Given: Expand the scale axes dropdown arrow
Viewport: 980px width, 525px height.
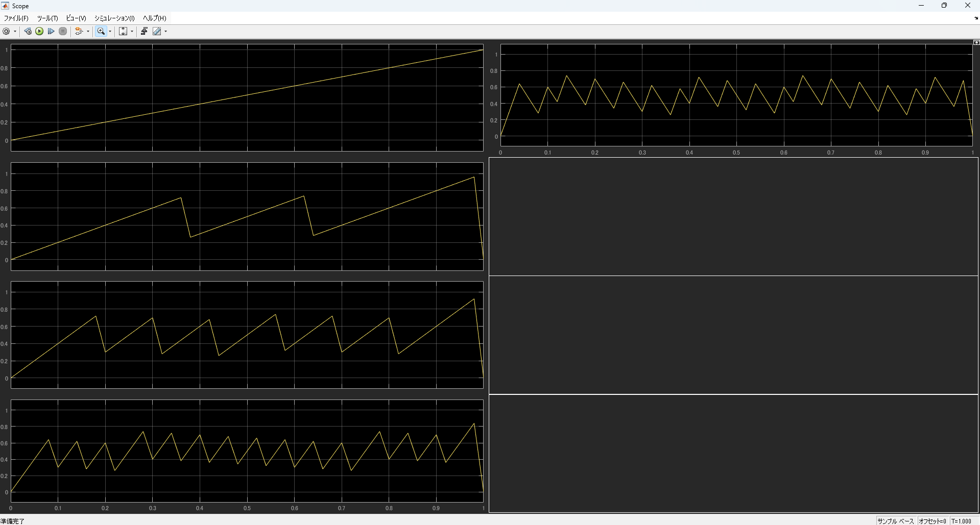Looking at the screenshot, I should tap(132, 32).
